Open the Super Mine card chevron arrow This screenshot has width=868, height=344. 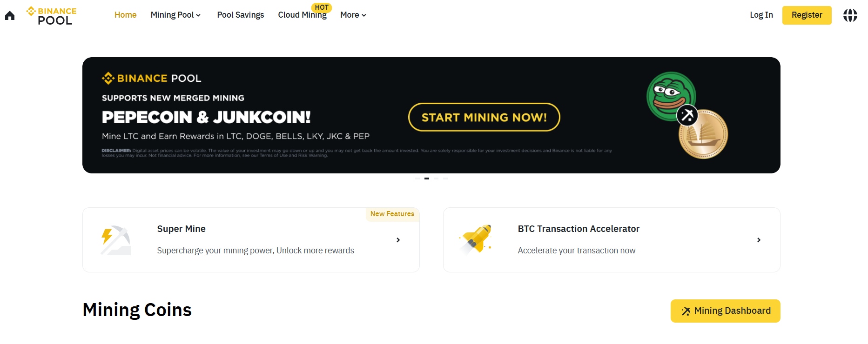(x=398, y=240)
